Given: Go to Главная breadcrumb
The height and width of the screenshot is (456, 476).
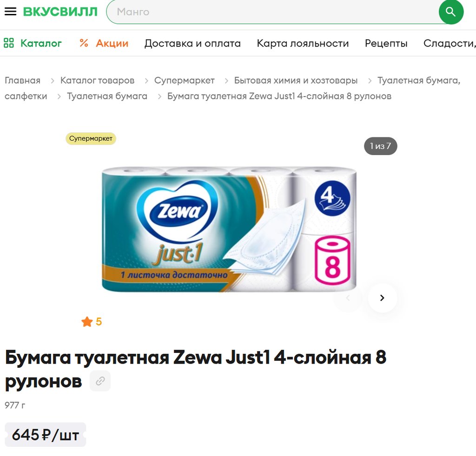Looking at the screenshot, I should click(22, 80).
